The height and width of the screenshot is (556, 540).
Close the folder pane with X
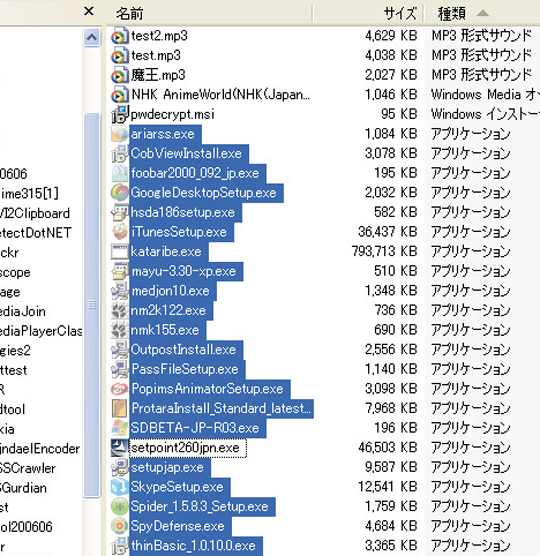pos(89,11)
